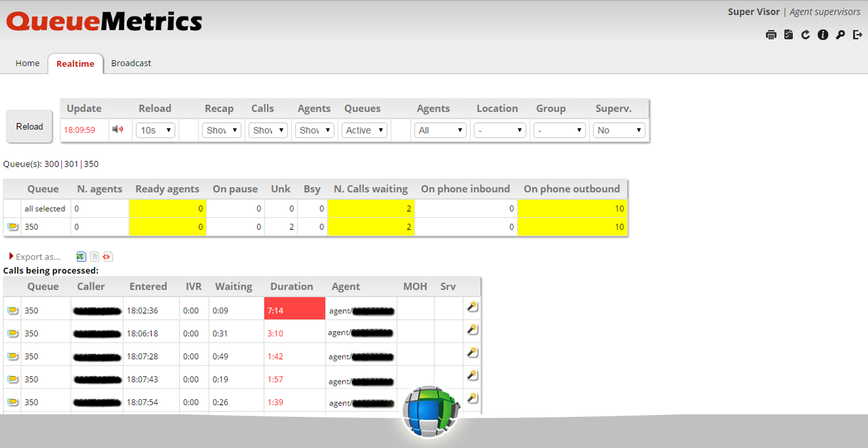The width and height of the screenshot is (868, 448).
Task: Toggle the sound speaker icon beside update time
Action: [118, 130]
